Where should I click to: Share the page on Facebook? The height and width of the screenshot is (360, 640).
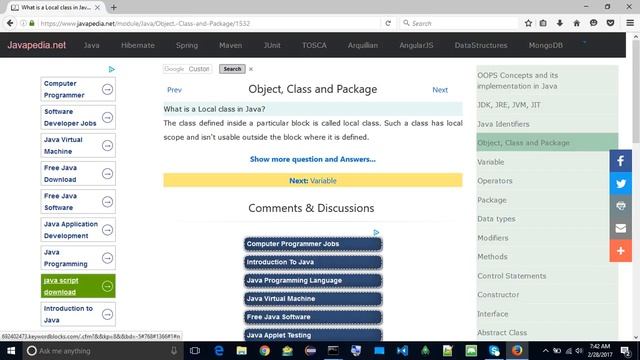(x=620, y=161)
